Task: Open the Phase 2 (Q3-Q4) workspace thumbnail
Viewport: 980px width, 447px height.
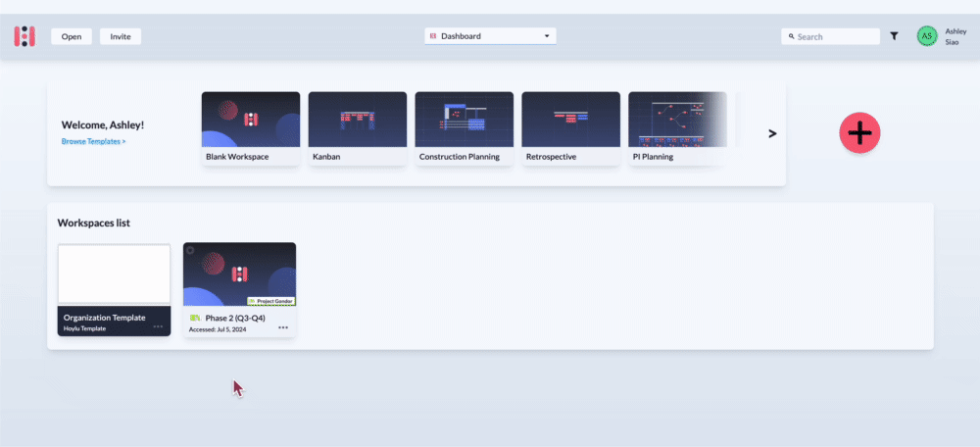Action: [x=239, y=274]
